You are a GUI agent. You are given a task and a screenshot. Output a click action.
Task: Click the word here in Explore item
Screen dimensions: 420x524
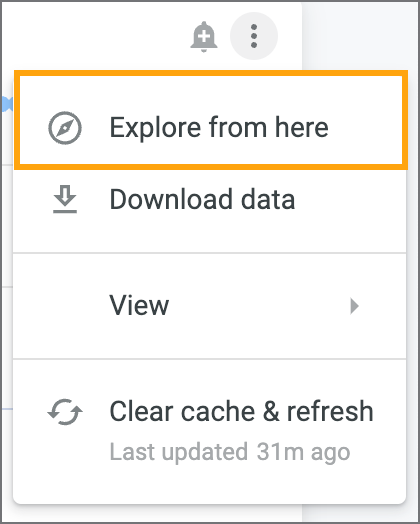click(302, 128)
